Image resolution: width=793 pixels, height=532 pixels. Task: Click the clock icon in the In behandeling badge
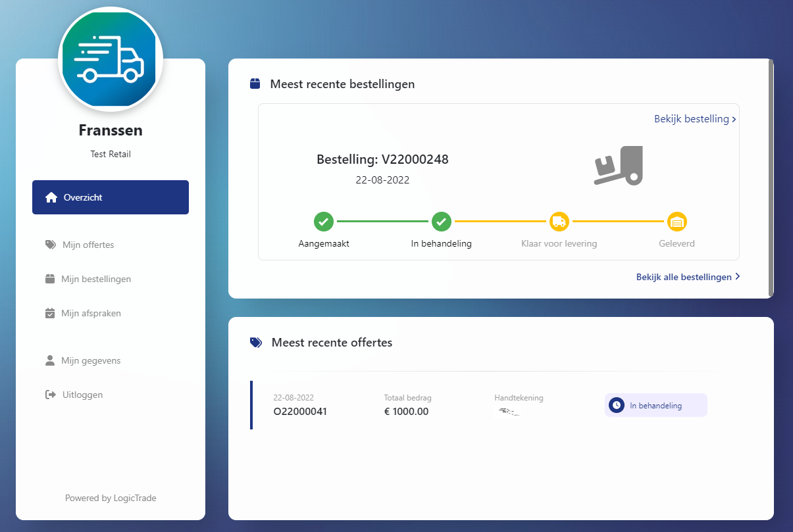click(x=616, y=404)
